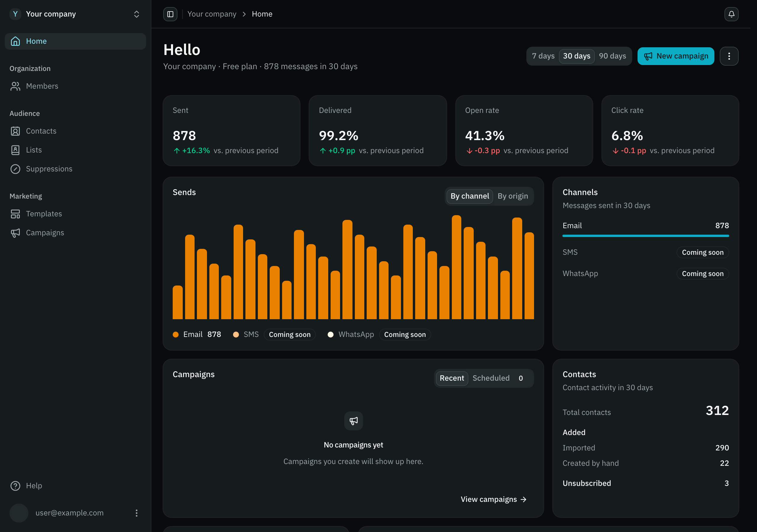Open the page's three-dot options menu
This screenshot has width=757, height=532.
pos(729,56)
